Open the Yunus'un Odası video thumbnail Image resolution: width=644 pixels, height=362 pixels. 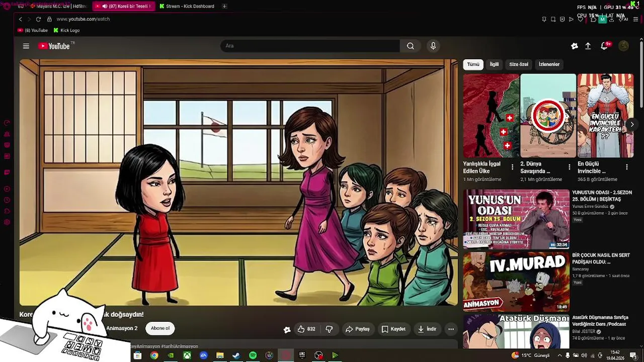coord(516,219)
